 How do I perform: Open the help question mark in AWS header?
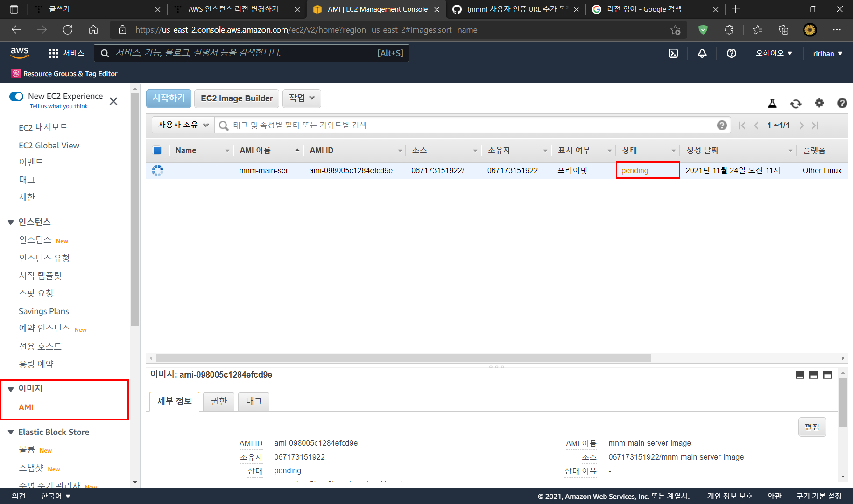[732, 53]
